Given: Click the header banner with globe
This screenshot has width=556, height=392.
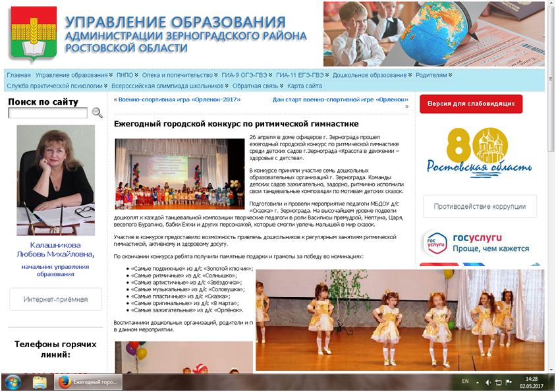Looking at the screenshot, I should point(433,34).
